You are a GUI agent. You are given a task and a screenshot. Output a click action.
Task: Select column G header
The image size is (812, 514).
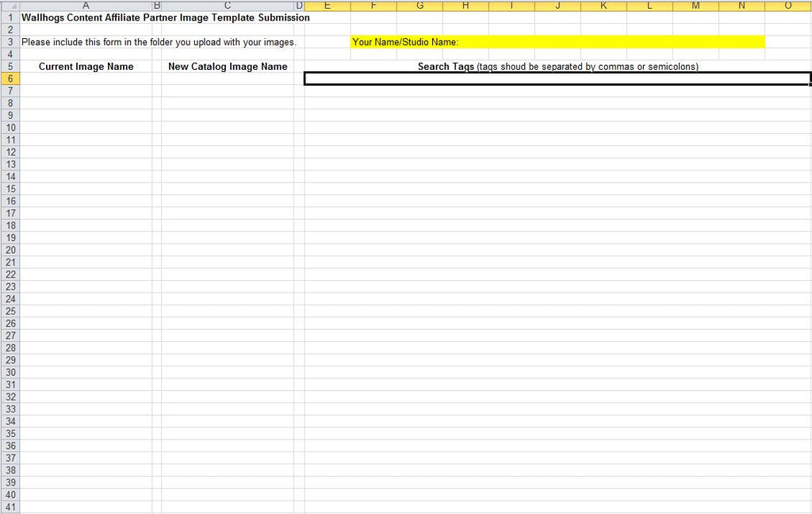[x=419, y=6]
